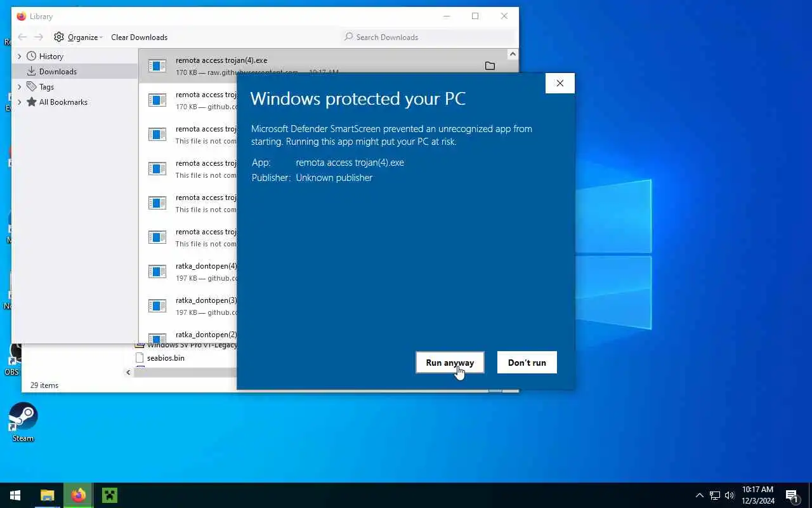Maximize the Library window
This screenshot has width=812, height=508.
coord(475,16)
